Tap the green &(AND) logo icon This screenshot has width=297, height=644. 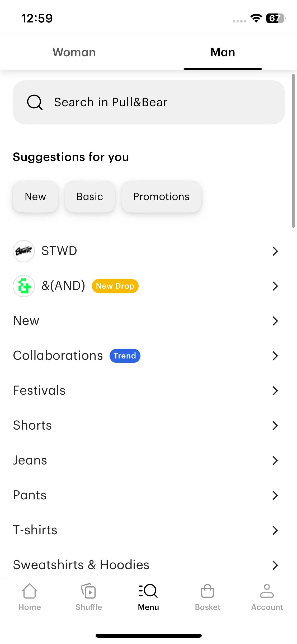point(24,286)
